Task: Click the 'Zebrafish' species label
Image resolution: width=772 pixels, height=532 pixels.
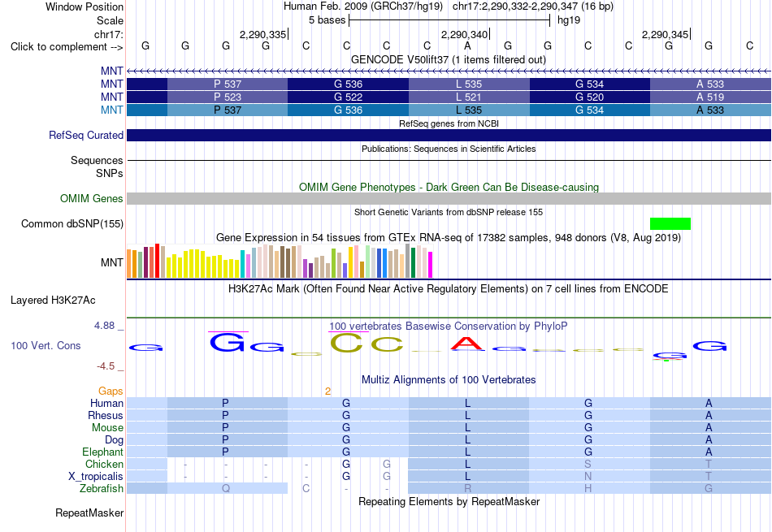Action: pyautogui.click(x=102, y=489)
